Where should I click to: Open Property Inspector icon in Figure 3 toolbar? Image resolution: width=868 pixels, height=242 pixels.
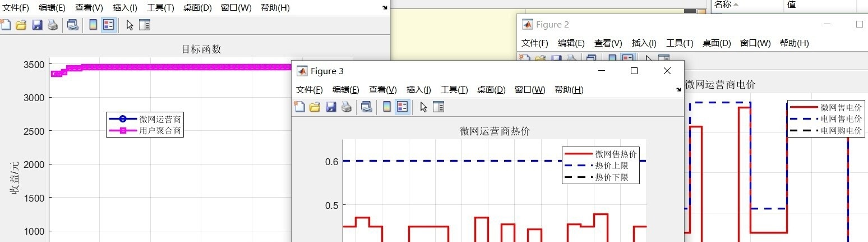coord(438,107)
